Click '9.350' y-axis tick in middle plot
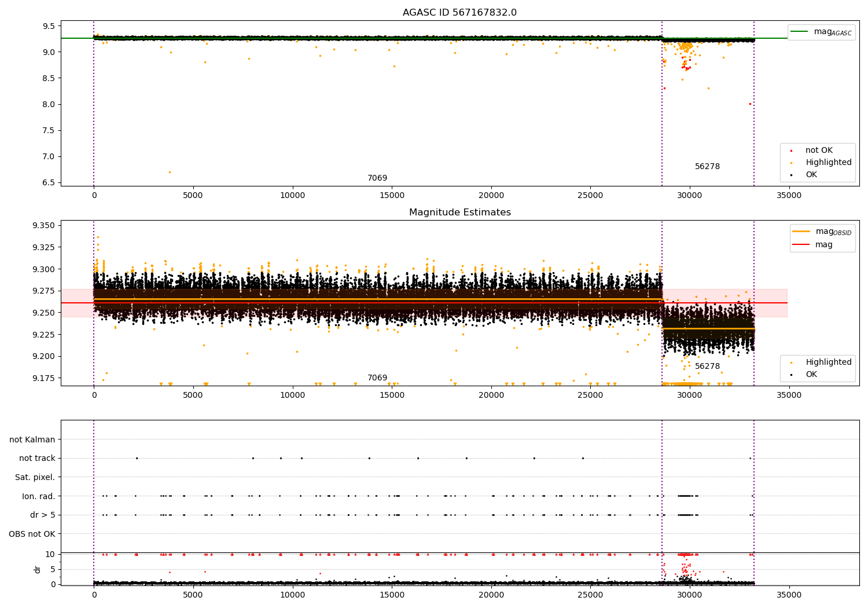Image resolution: width=868 pixels, height=608 pixels. [44, 226]
